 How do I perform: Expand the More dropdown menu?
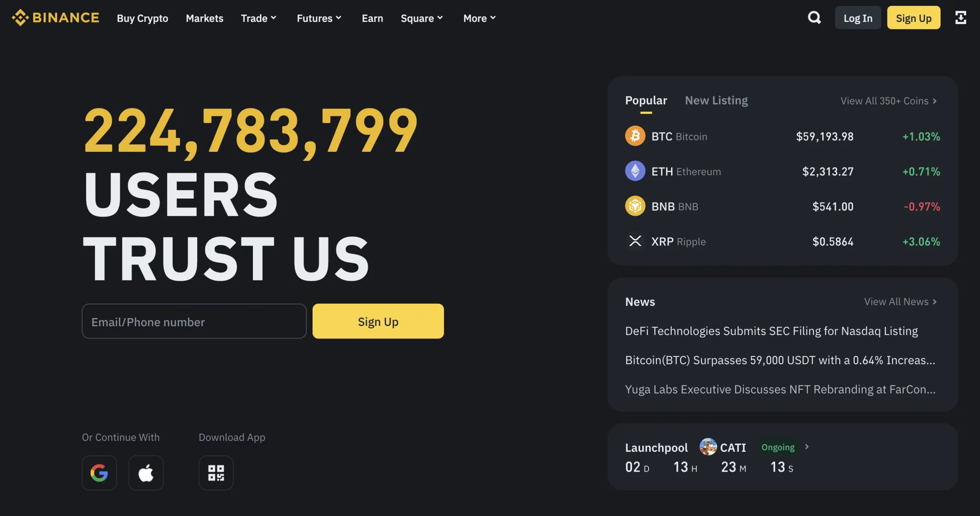point(479,18)
